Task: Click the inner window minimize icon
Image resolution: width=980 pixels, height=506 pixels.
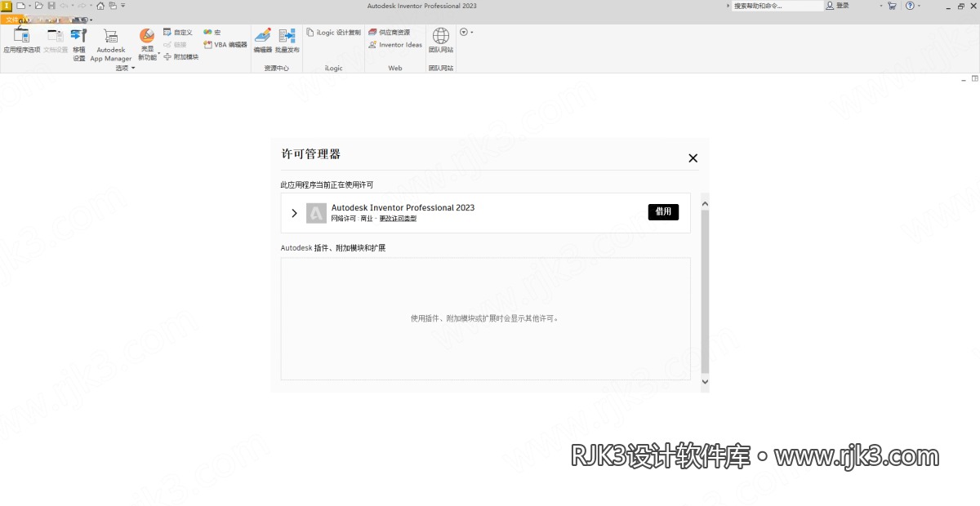Action: click(x=964, y=78)
